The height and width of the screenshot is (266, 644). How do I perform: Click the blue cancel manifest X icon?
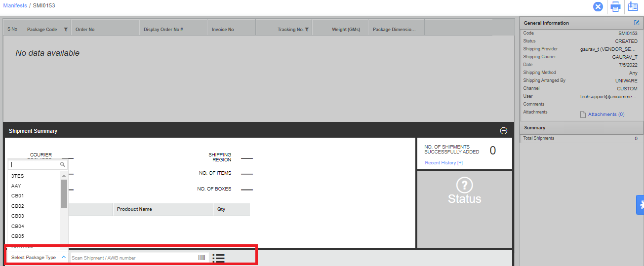pos(598,6)
